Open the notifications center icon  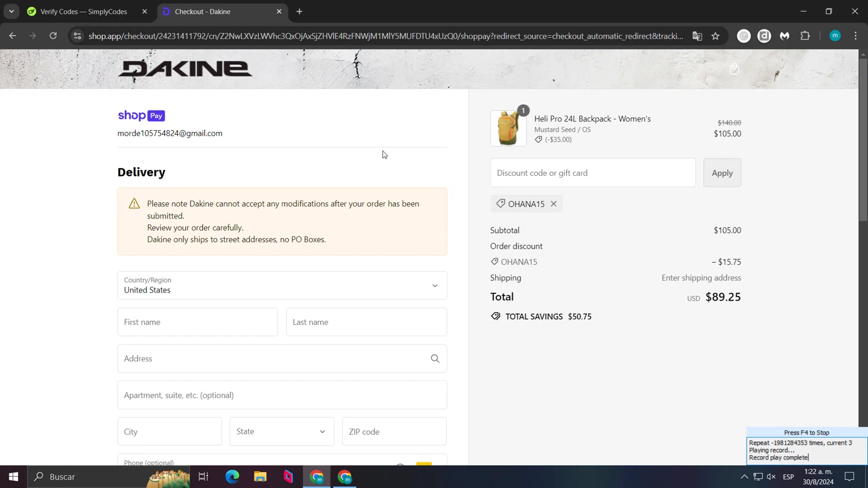click(x=849, y=477)
